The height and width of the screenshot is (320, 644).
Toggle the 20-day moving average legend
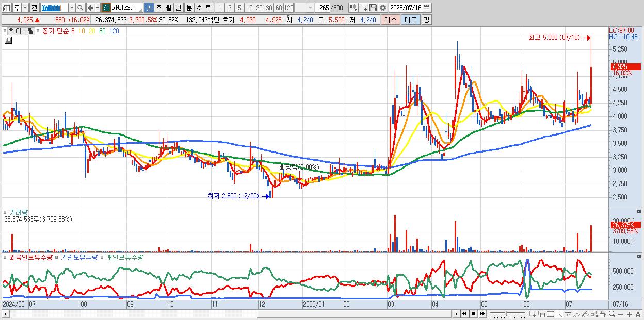92,31
